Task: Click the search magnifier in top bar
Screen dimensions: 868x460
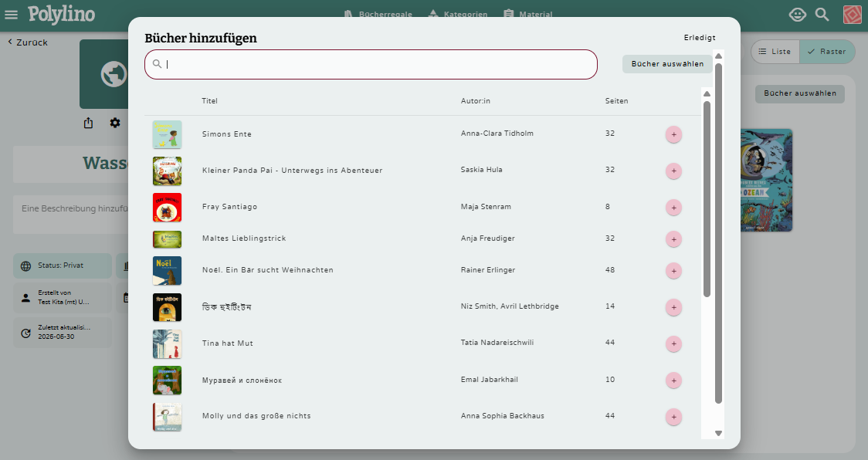Action: pos(822,15)
